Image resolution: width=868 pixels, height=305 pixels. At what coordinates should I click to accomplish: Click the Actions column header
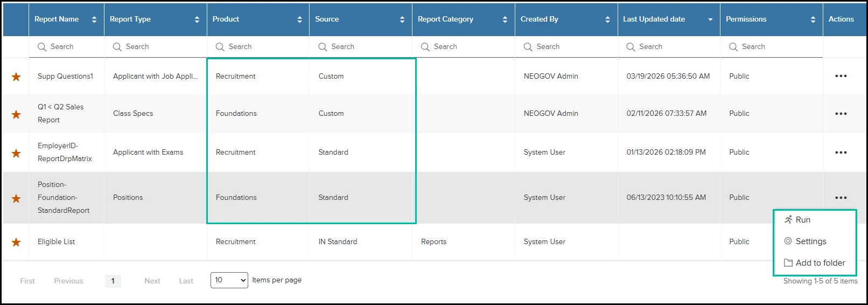pyautogui.click(x=841, y=19)
